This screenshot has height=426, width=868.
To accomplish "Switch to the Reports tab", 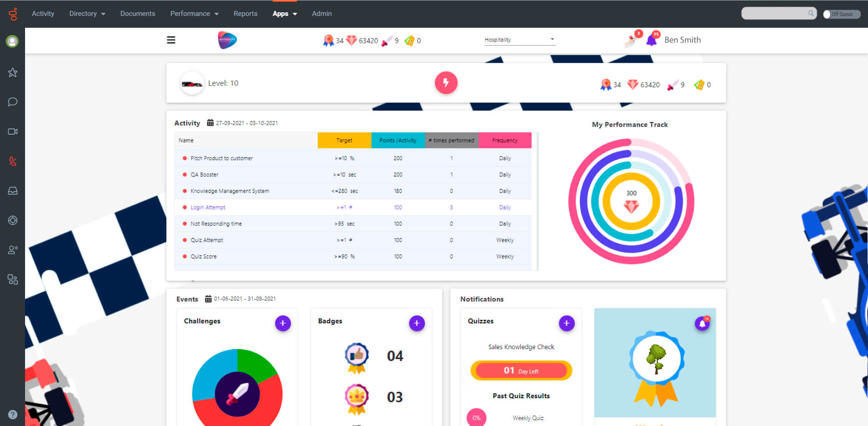I will (x=245, y=14).
